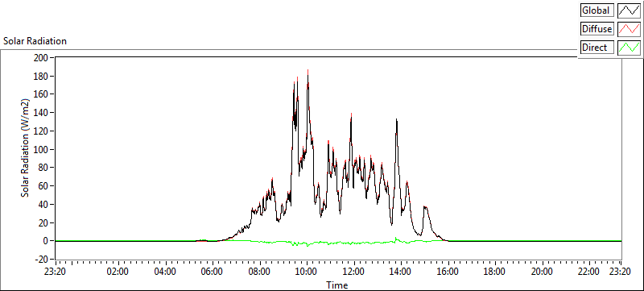
Task: Click the 14:00 time axis label
Action: click(x=400, y=272)
